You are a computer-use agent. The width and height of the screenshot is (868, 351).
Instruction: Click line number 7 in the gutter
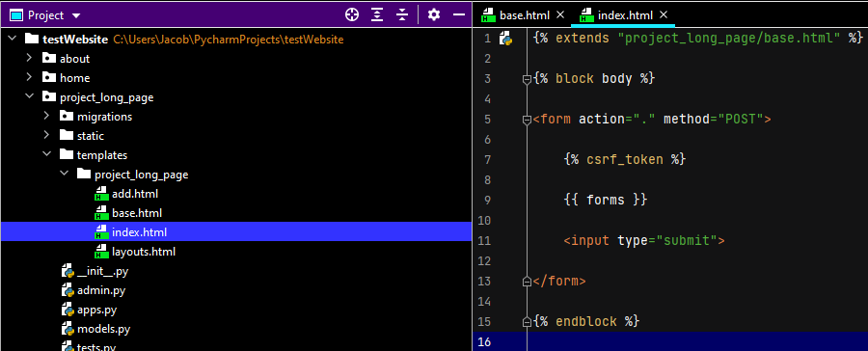pyautogui.click(x=487, y=160)
